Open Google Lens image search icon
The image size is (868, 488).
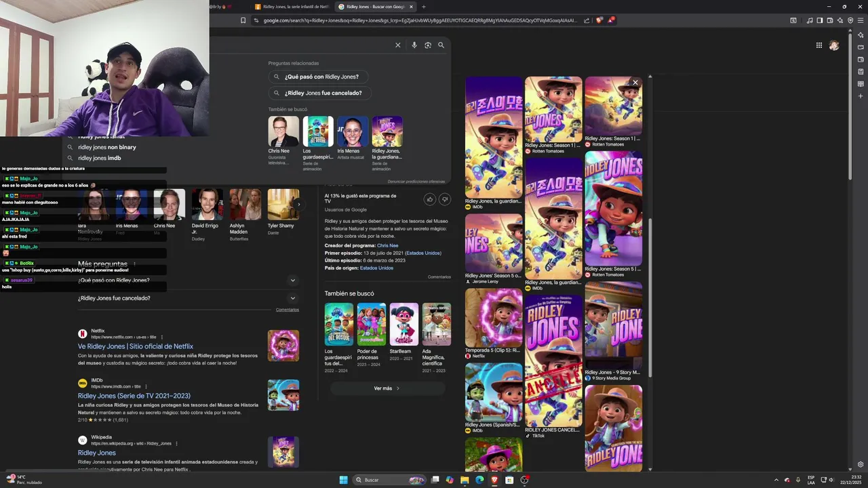(x=428, y=45)
